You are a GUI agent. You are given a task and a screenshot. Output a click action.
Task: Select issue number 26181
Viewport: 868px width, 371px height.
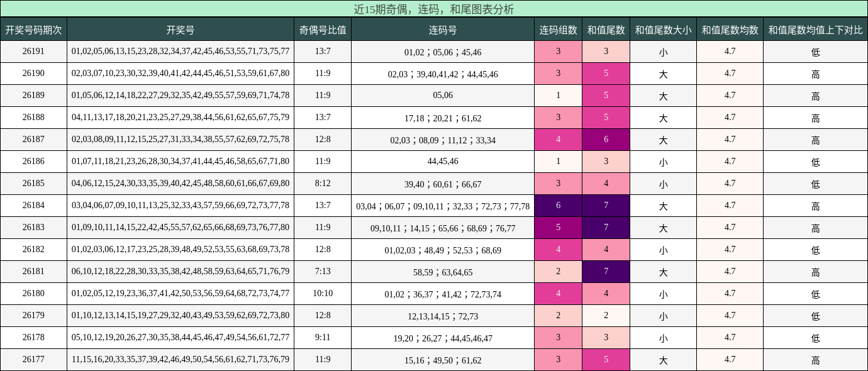pyautogui.click(x=33, y=272)
